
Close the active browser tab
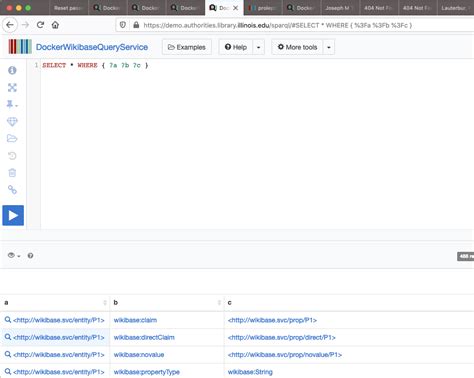pos(236,8)
